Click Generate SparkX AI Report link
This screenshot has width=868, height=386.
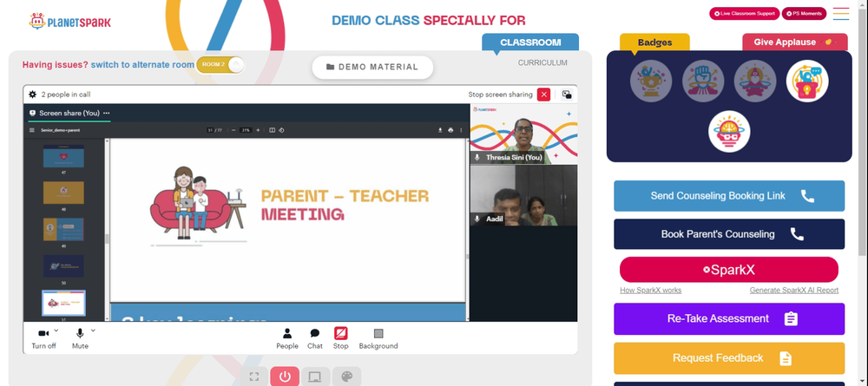pos(794,291)
